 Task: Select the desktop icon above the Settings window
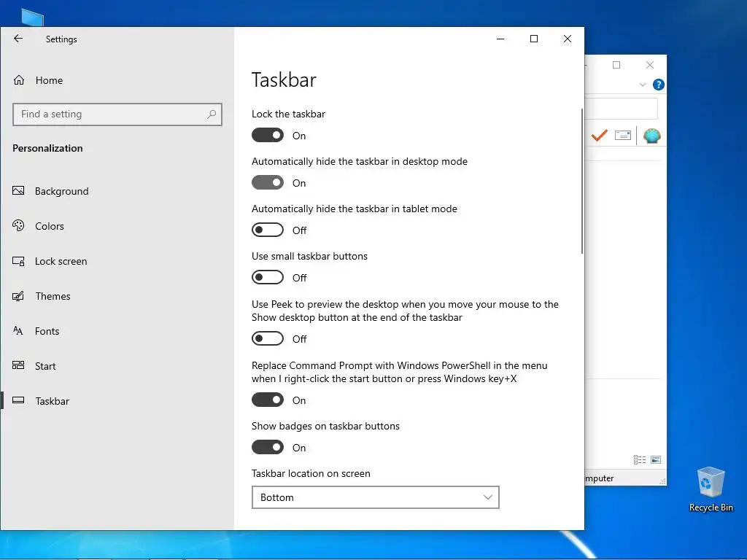(x=32, y=17)
